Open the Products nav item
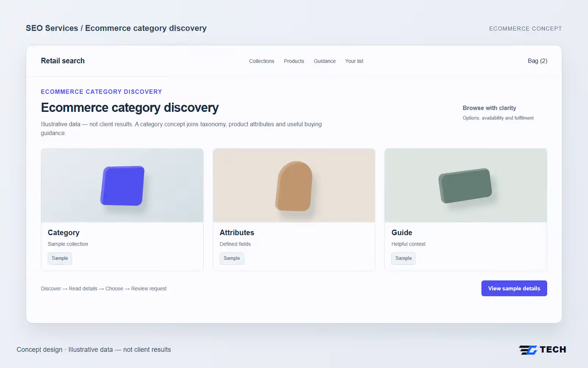 (x=294, y=61)
